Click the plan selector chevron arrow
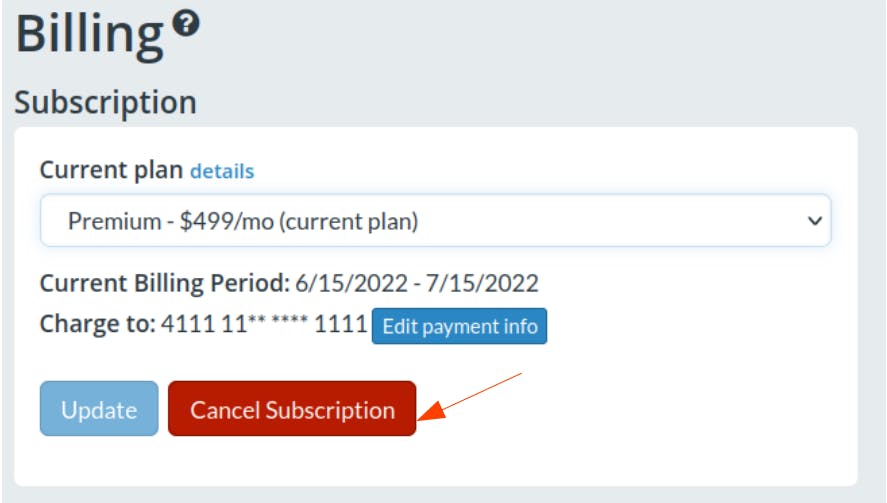887x503 pixels. pos(814,221)
